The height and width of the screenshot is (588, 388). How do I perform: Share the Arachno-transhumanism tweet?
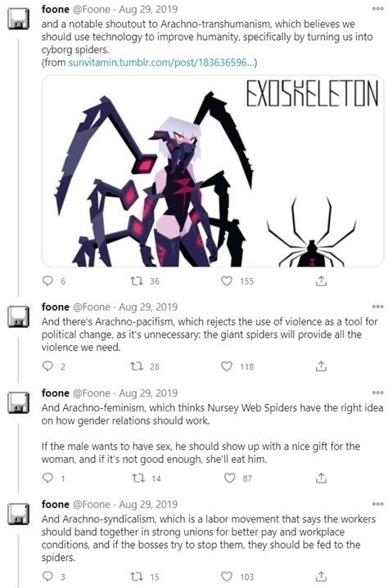pyautogui.click(x=321, y=281)
